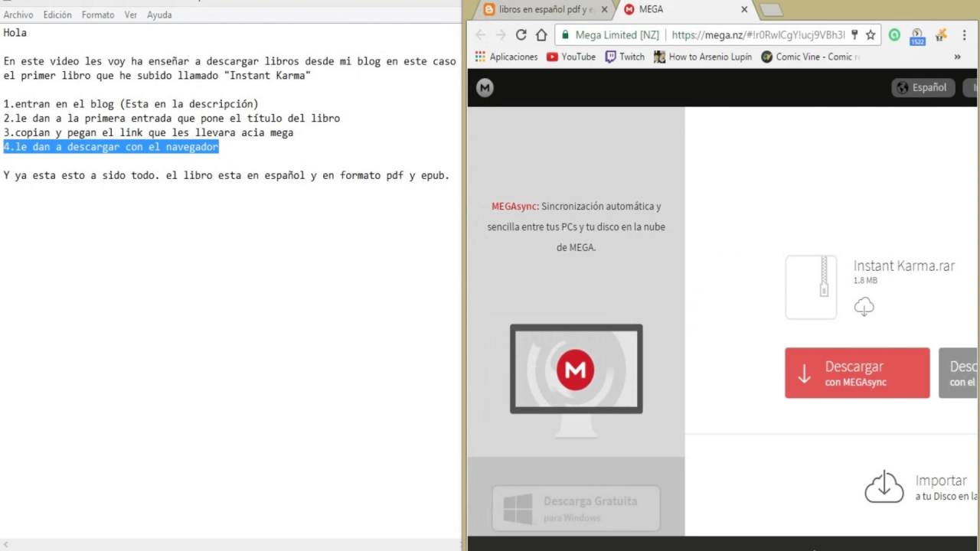Open the extension showing 1522 badge
980x551 pixels.
(917, 36)
